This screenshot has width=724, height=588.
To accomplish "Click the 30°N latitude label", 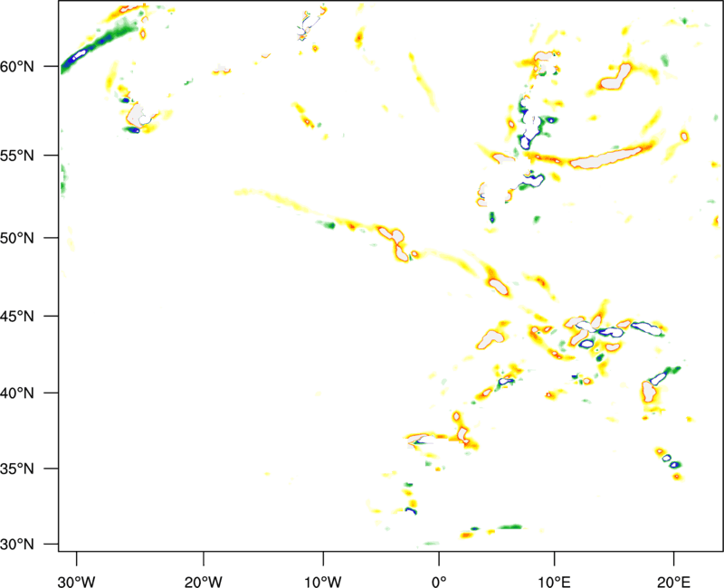I will click(x=17, y=545).
